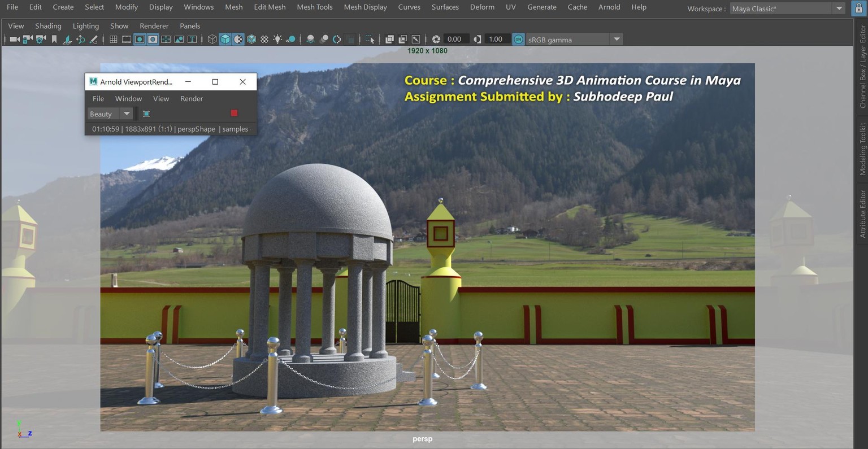Toggle the Resolution Gate icon

pos(140,39)
